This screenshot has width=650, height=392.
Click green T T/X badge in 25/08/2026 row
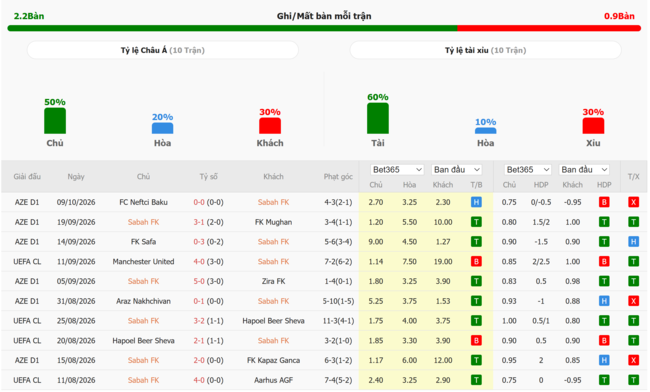point(633,321)
